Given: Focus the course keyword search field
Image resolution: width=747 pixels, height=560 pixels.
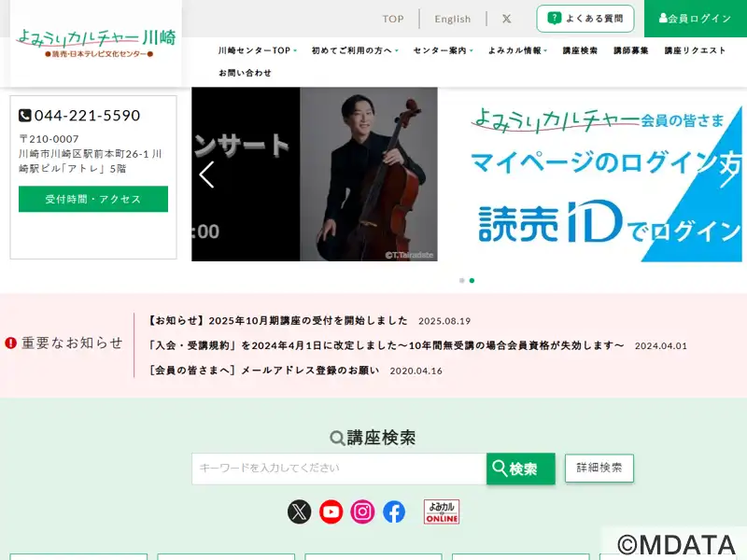Looking at the screenshot, I should tap(339, 469).
